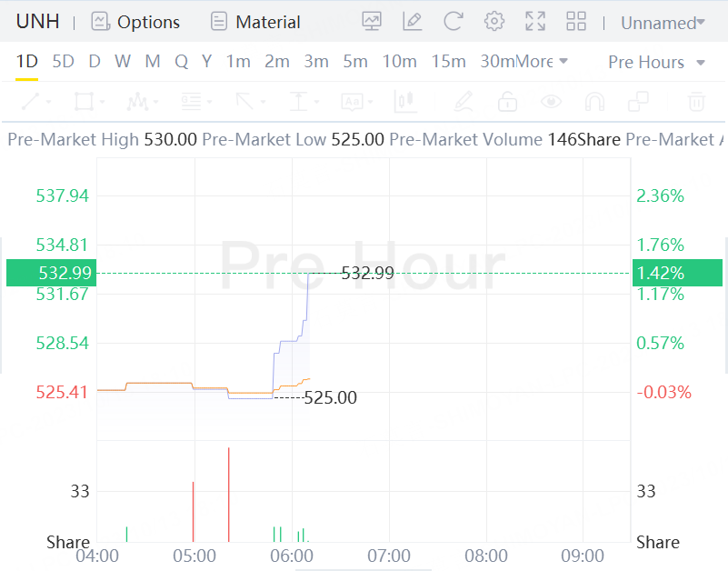This screenshot has width=728, height=571.
Task: Click the chart presentation screen icon
Action: click(x=371, y=22)
